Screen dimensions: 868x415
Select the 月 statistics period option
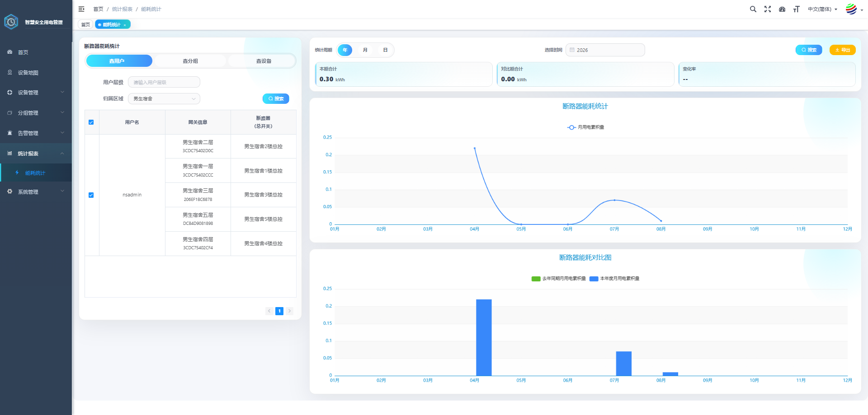click(365, 50)
